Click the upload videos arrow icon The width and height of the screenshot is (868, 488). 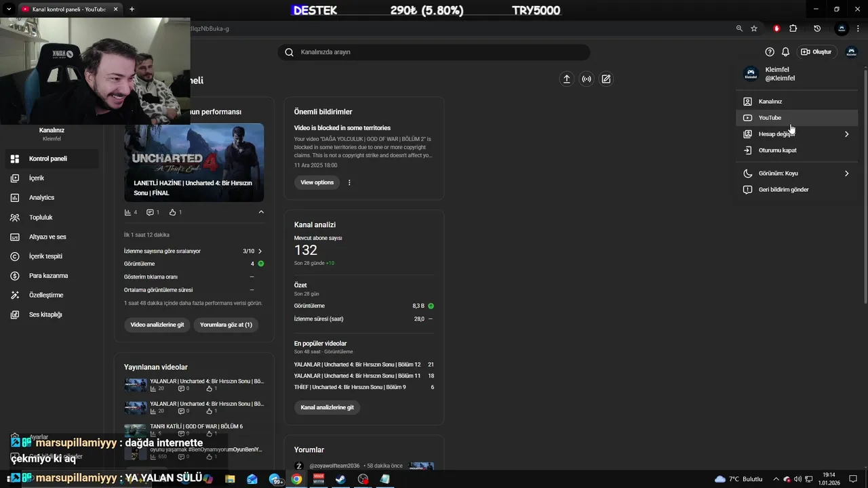(566, 79)
